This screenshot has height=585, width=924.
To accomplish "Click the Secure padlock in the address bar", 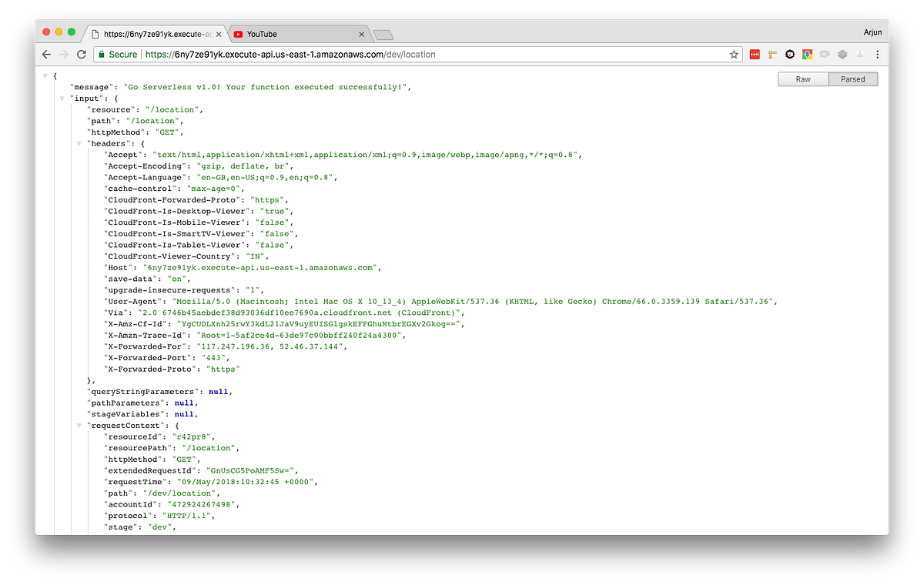I will 101,54.
